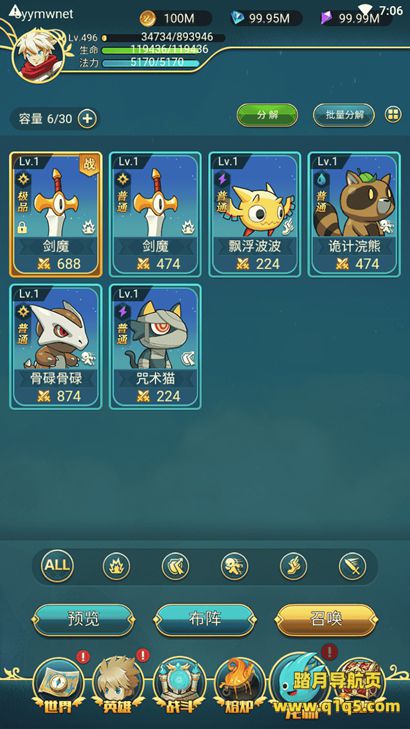Tap the plus icon to expand capacity
Image resolution: width=410 pixels, height=729 pixels.
(x=87, y=119)
